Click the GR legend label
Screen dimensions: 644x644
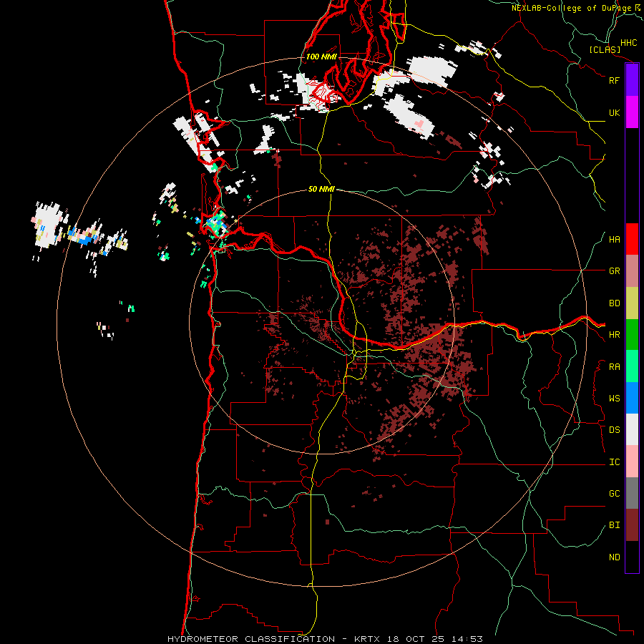click(614, 271)
